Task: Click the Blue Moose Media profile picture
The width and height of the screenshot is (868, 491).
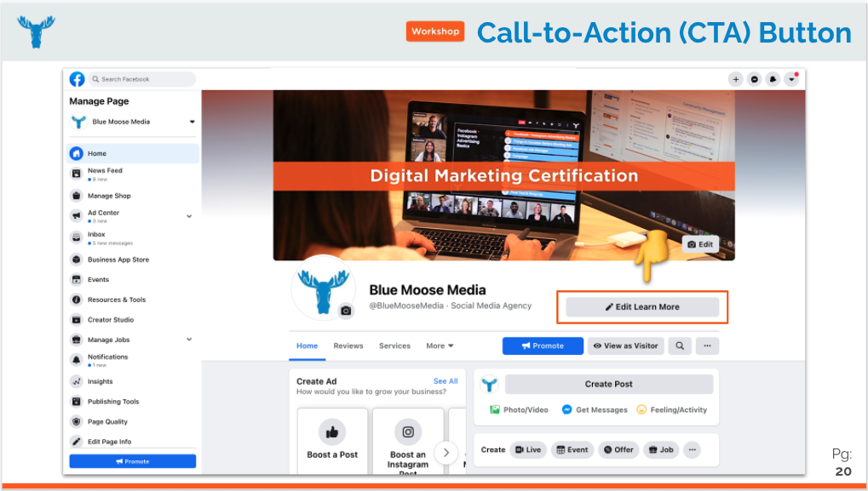Action: (324, 288)
